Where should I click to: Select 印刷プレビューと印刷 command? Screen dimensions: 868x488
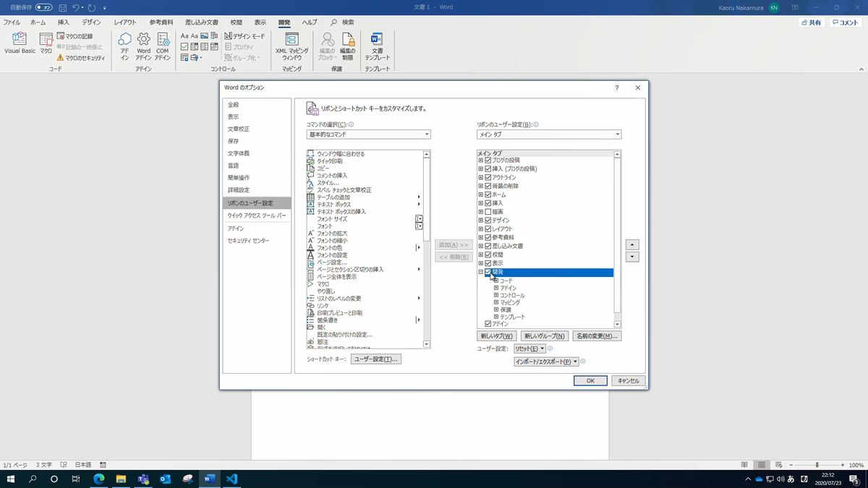pyautogui.click(x=365, y=313)
